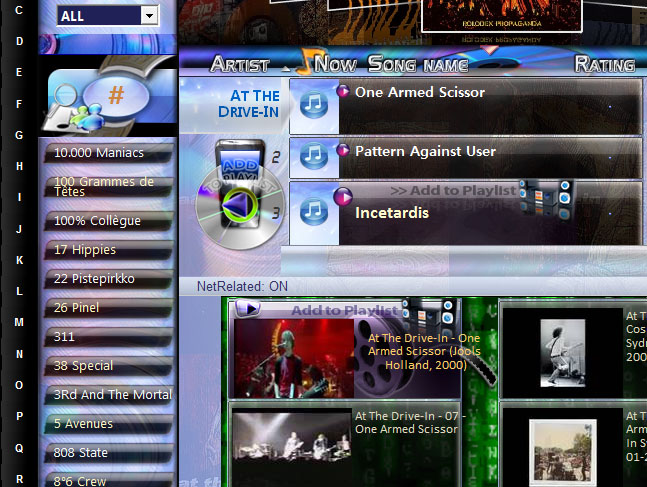Image resolution: width=647 pixels, height=487 pixels.
Task: Select artist 311
Action: pyautogui.click(x=109, y=337)
